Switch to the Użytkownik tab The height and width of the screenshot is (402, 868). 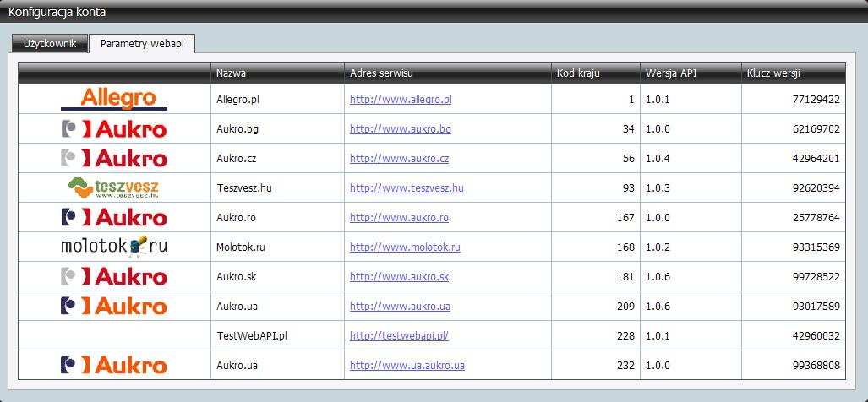pos(50,44)
